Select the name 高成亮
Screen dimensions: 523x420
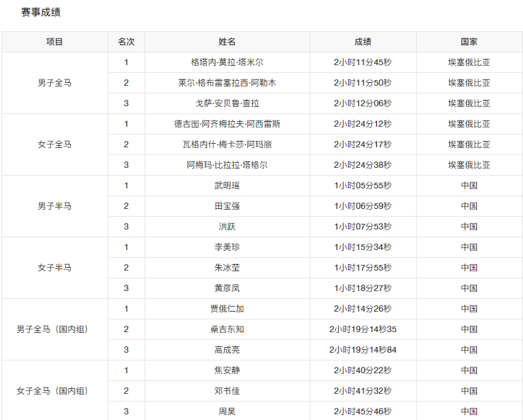[x=227, y=350]
